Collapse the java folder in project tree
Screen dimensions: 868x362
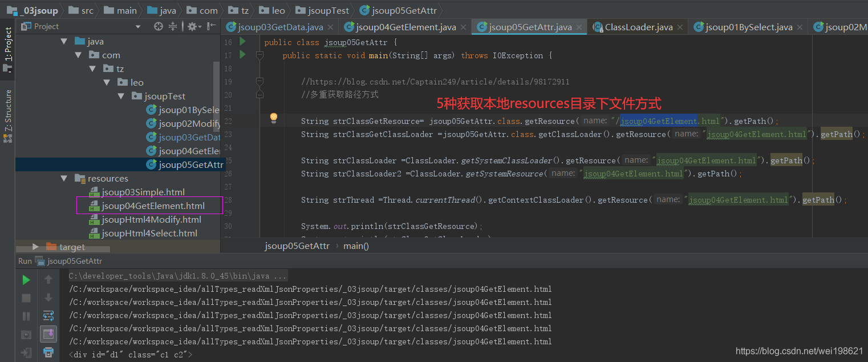[64, 41]
